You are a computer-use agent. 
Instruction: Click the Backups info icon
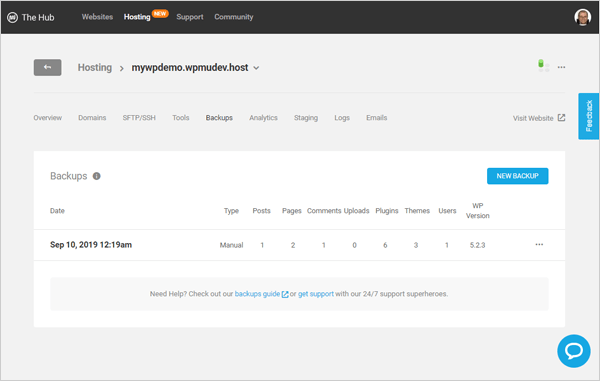96,176
